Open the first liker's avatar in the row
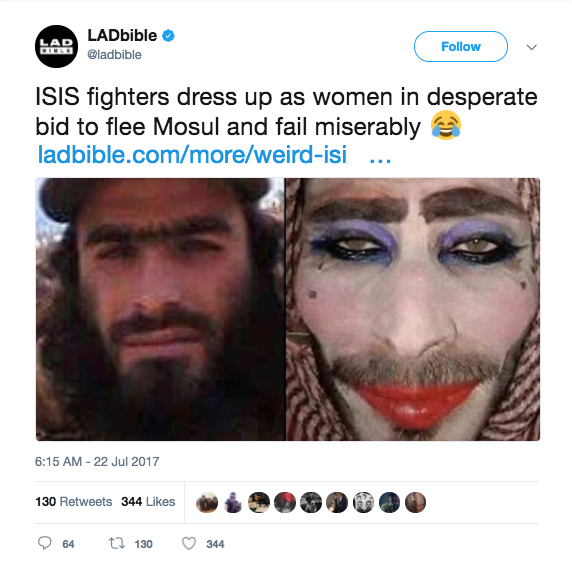Screen dimensions: 572x578 [207, 502]
